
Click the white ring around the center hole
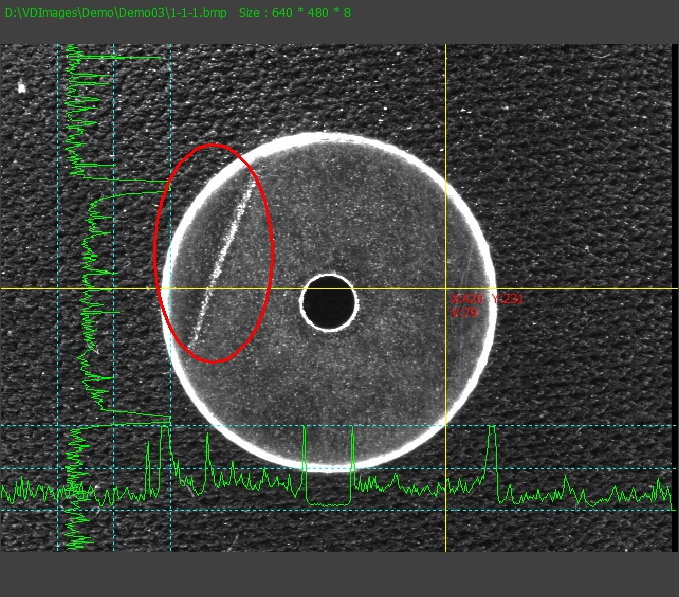pyautogui.click(x=329, y=276)
